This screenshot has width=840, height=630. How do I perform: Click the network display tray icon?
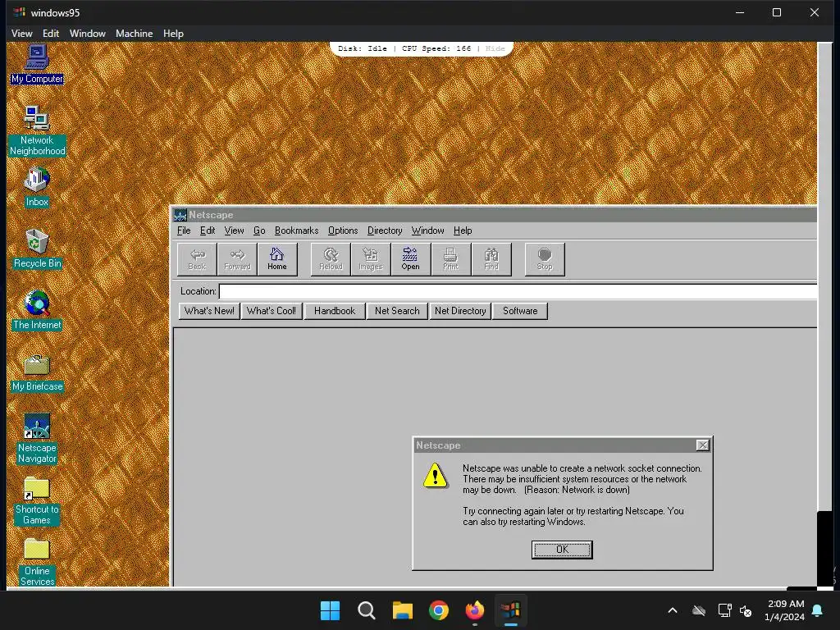click(x=725, y=610)
